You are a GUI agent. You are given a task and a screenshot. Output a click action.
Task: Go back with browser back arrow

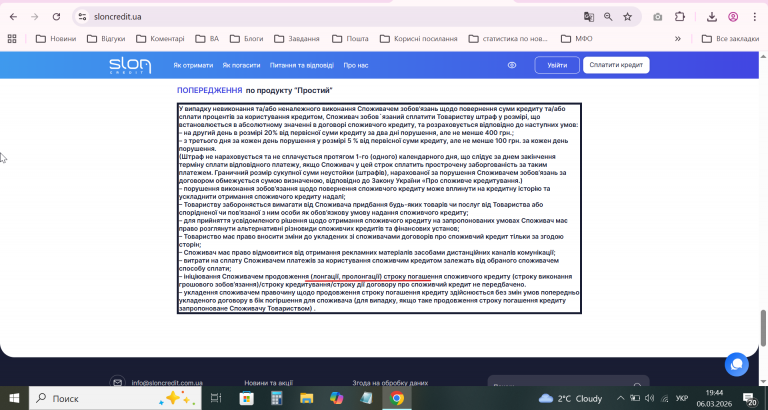(x=13, y=17)
